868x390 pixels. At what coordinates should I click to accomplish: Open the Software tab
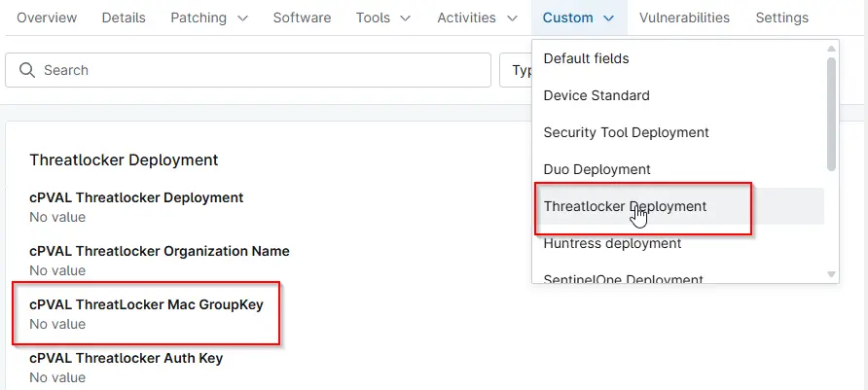(x=302, y=18)
